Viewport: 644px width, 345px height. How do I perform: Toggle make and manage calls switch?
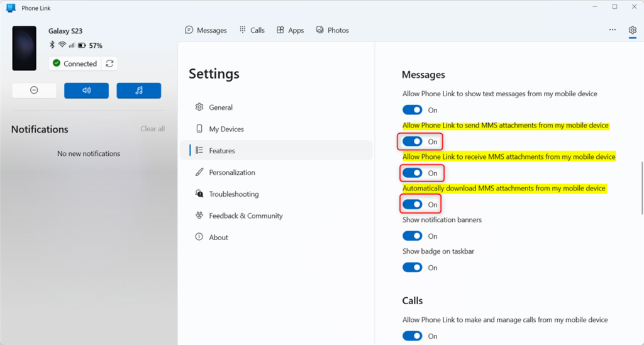413,336
